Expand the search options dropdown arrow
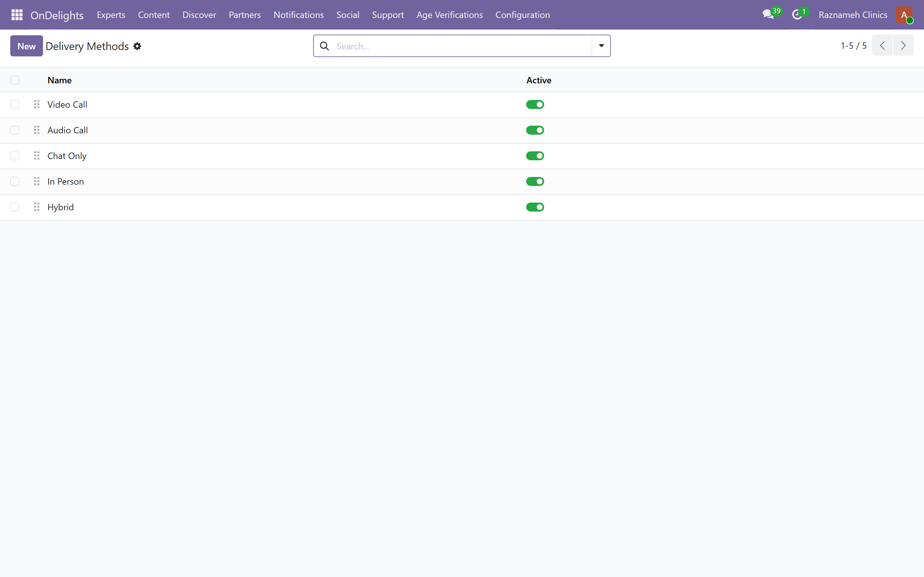This screenshot has width=924, height=577. pos(601,46)
